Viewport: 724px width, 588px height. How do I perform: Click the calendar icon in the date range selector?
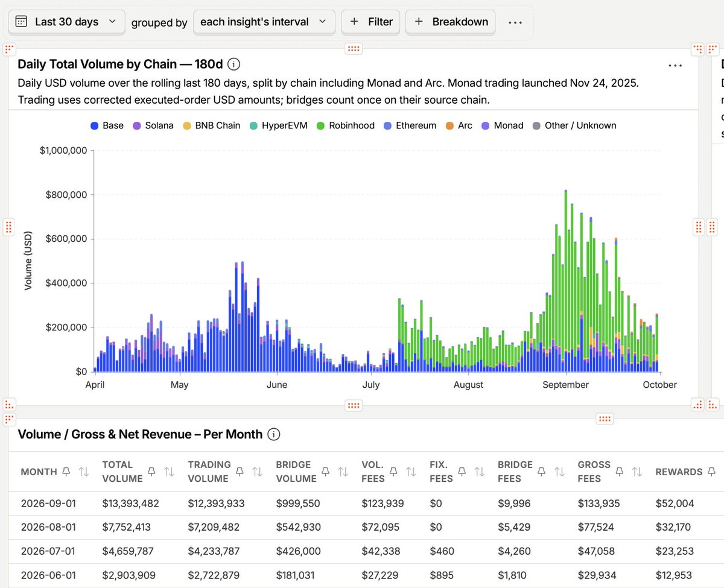click(x=21, y=22)
